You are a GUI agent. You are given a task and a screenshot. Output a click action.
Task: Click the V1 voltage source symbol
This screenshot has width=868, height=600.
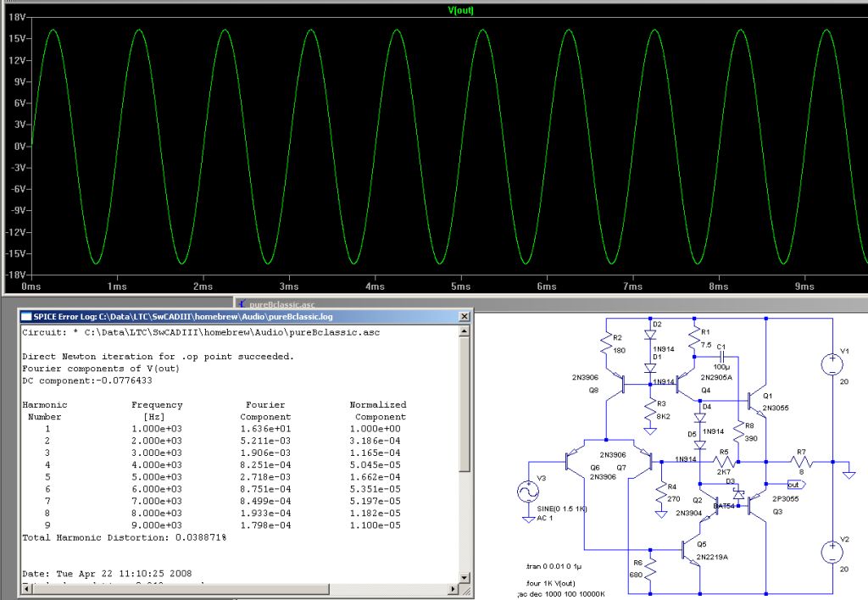pyautogui.click(x=832, y=364)
